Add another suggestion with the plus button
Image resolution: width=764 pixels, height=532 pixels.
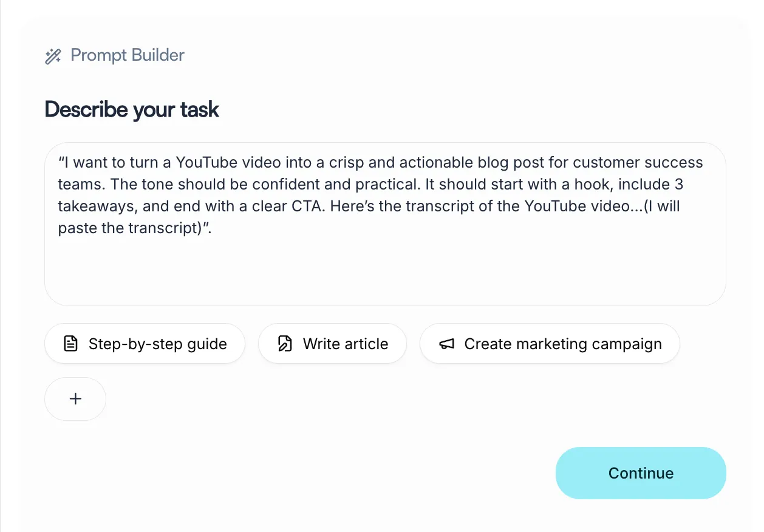75,399
